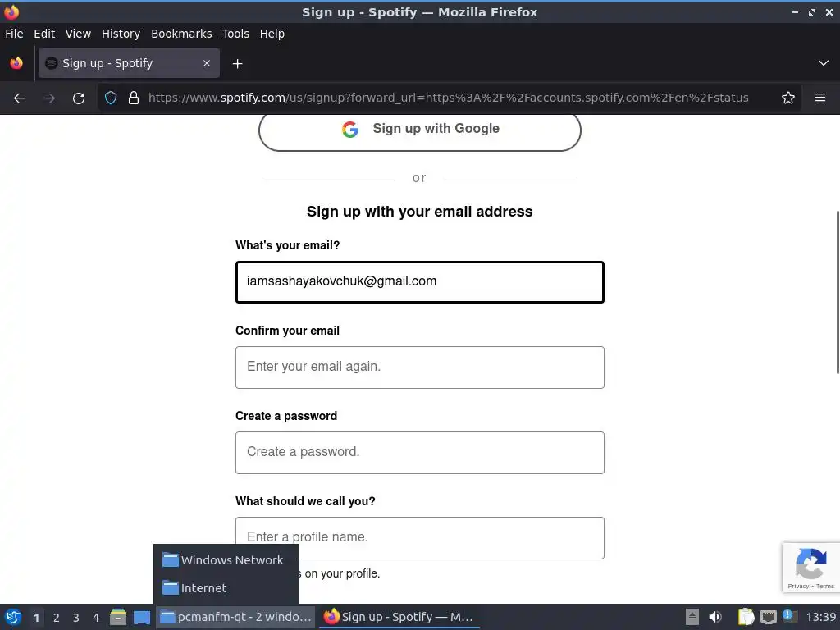Click the profile name input field

[419, 538]
